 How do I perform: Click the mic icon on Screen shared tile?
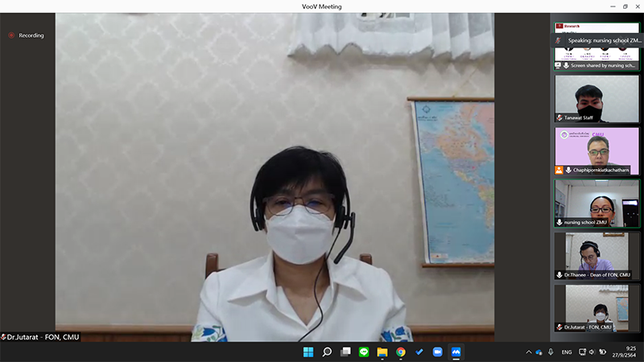566,65
